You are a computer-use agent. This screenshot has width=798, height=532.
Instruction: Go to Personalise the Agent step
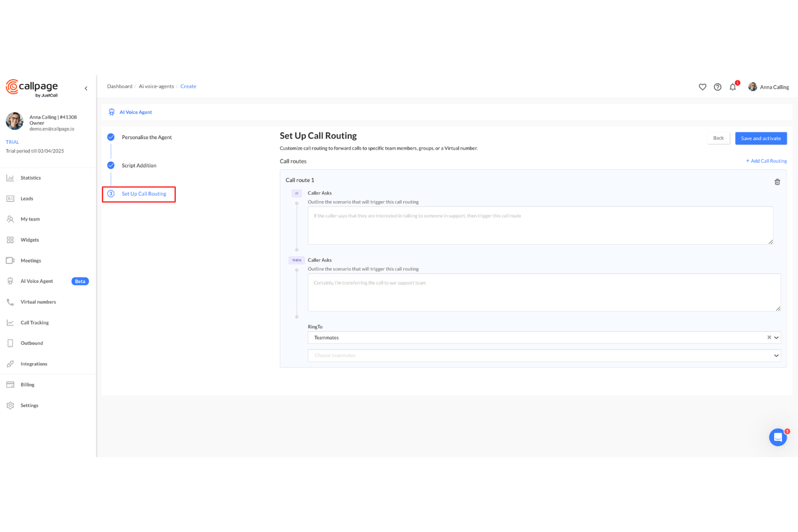coord(147,137)
